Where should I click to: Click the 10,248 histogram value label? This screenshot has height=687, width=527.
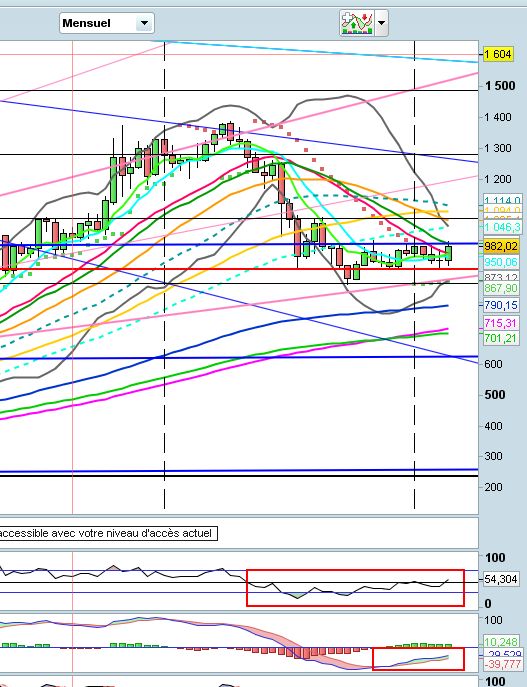(x=501, y=642)
